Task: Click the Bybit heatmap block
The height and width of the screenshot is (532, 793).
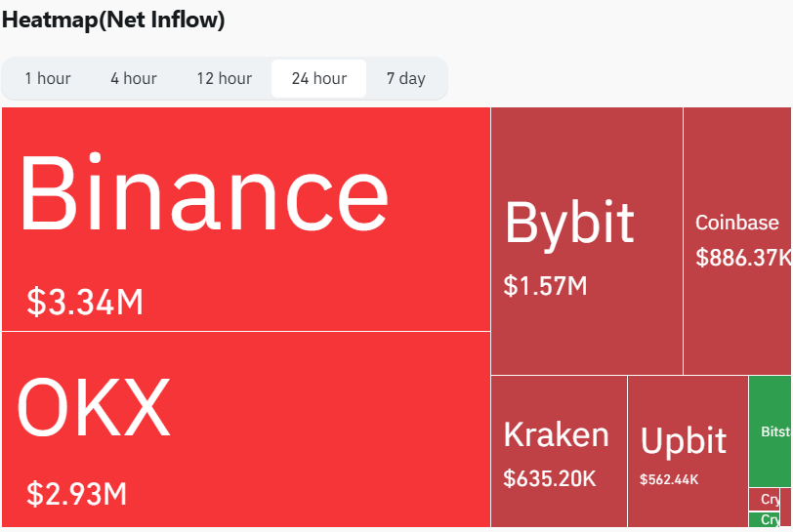Action: point(587,241)
